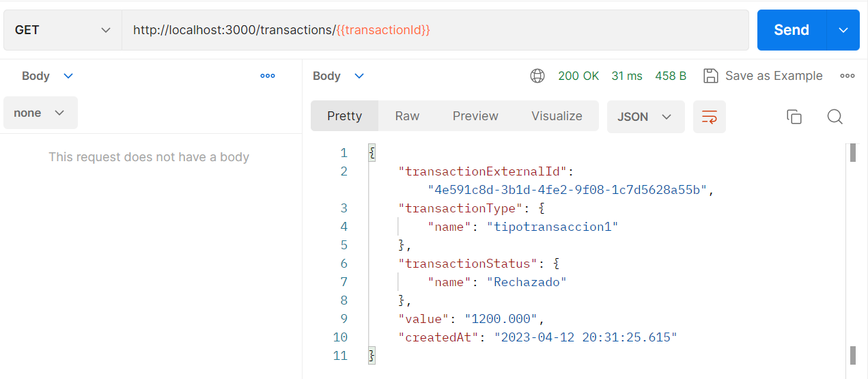Click the network globe icon
Image resolution: width=868 pixels, height=379 pixels.
click(x=537, y=76)
